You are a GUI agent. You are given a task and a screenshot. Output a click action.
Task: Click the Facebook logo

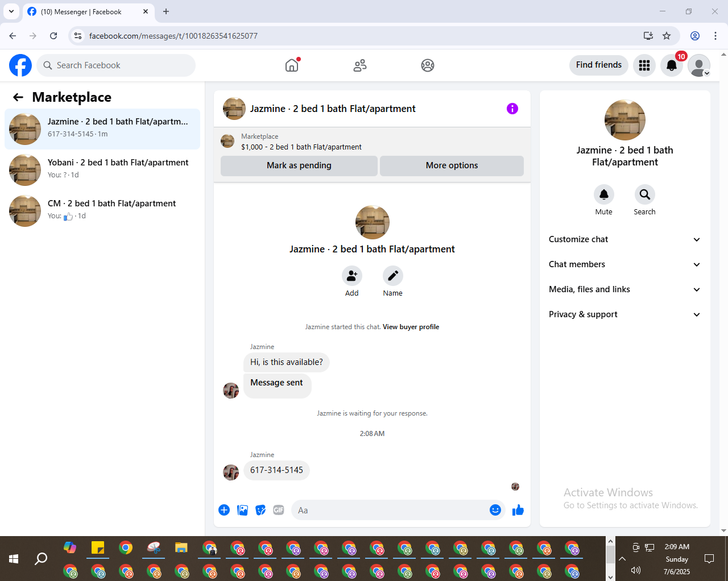20,65
